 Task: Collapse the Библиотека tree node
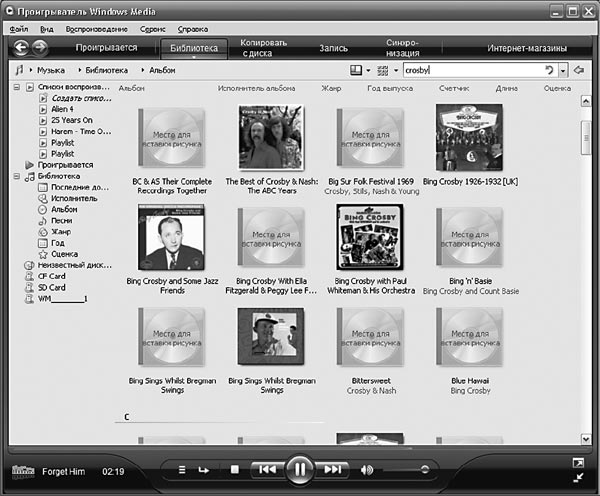(x=17, y=176)
